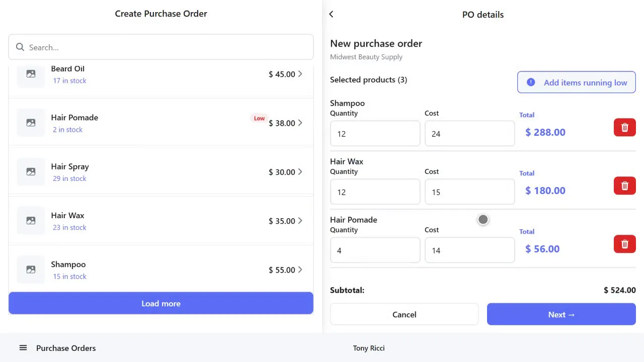Click the alert icon in Add items running low
Image resolution: width=644 pixels, height=362 pixels.
point(531,82)
